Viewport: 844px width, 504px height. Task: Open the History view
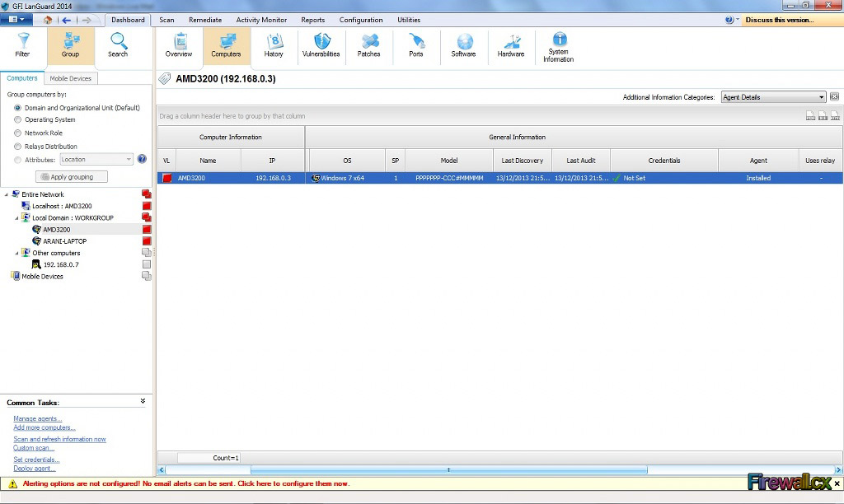[274, 46]
